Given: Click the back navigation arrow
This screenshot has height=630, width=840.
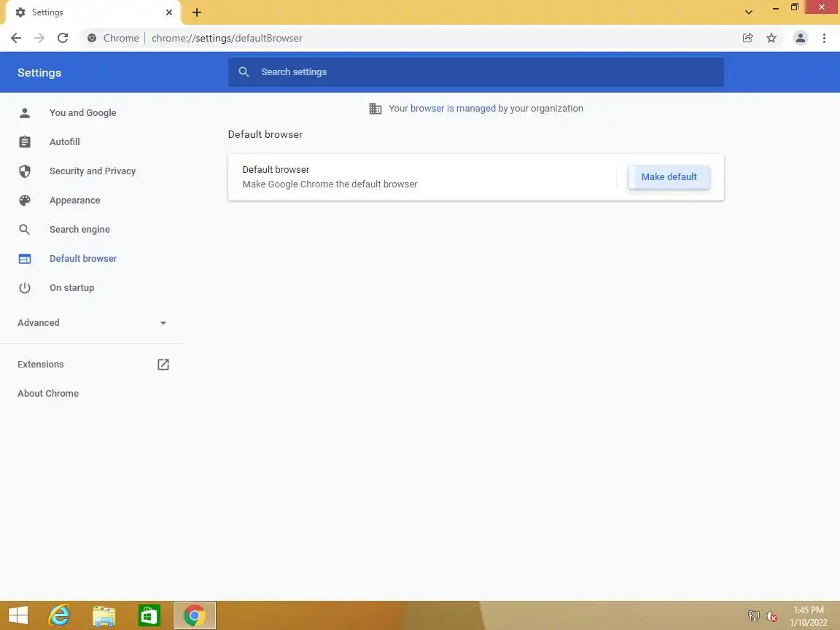Looking at the screenshot, I should pos(16,38).
